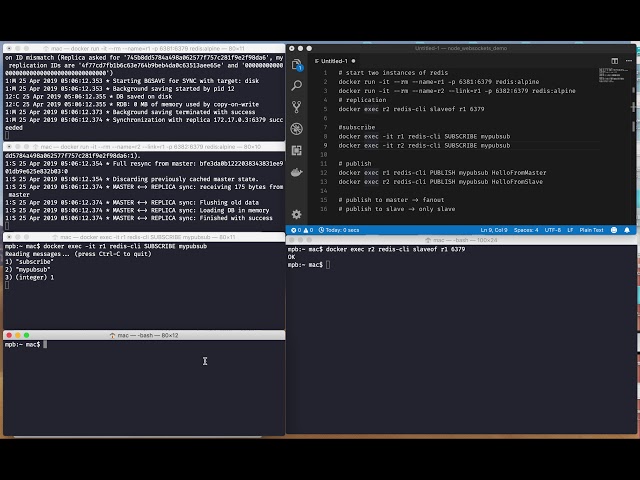Show warnings count in status bar

(x=308, y=230)
